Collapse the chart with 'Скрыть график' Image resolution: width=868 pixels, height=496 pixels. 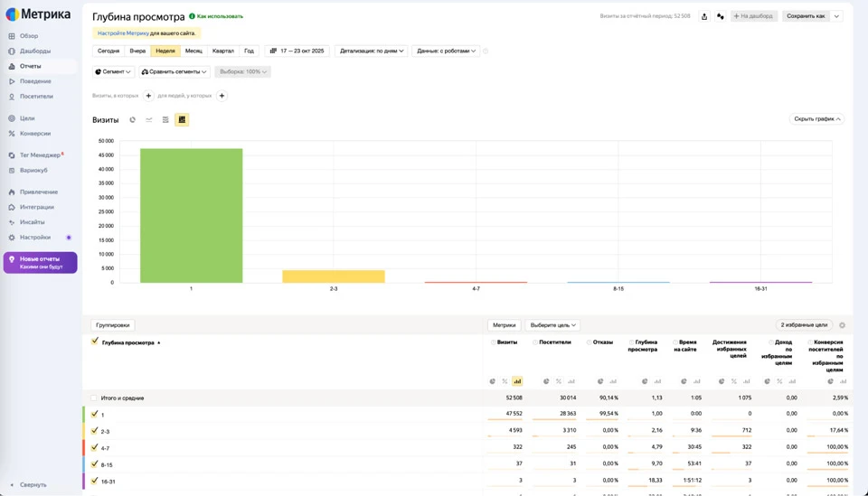(816, 119)
